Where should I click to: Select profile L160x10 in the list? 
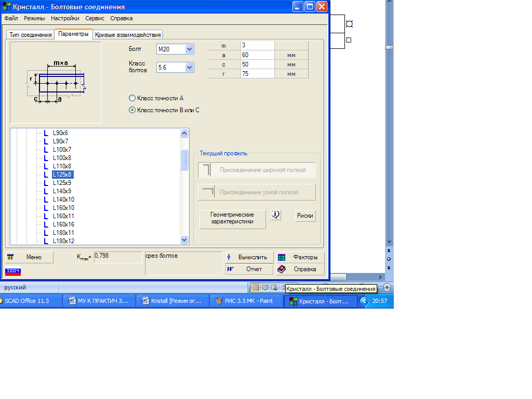coord(63,208)
